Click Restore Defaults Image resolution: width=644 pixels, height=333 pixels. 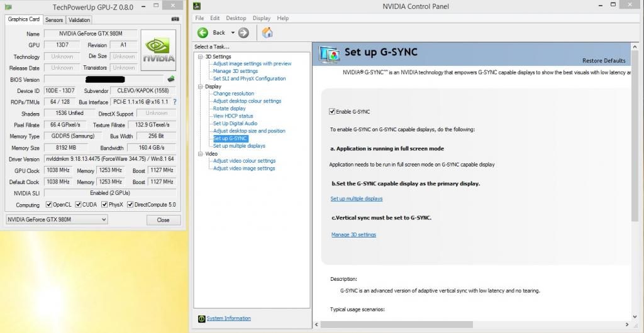click(x=604, y=61)
